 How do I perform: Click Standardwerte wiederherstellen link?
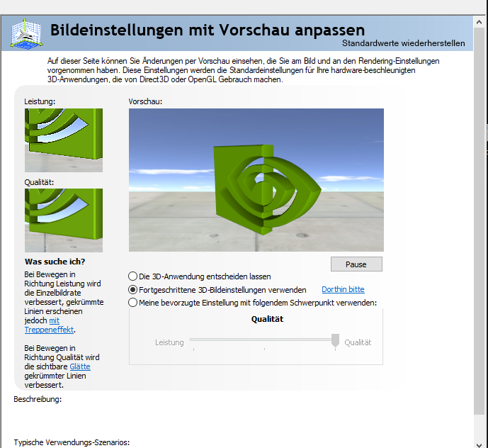click(403, 43)
